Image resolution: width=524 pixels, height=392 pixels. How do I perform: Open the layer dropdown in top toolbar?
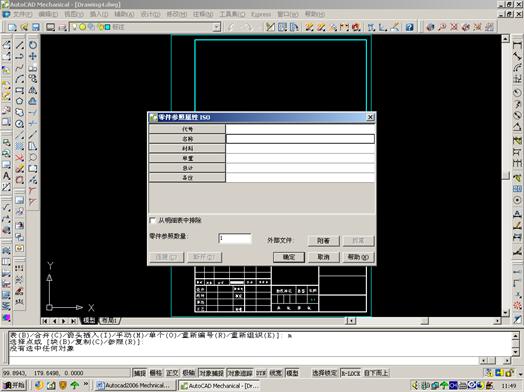click(x=217, y=27)
